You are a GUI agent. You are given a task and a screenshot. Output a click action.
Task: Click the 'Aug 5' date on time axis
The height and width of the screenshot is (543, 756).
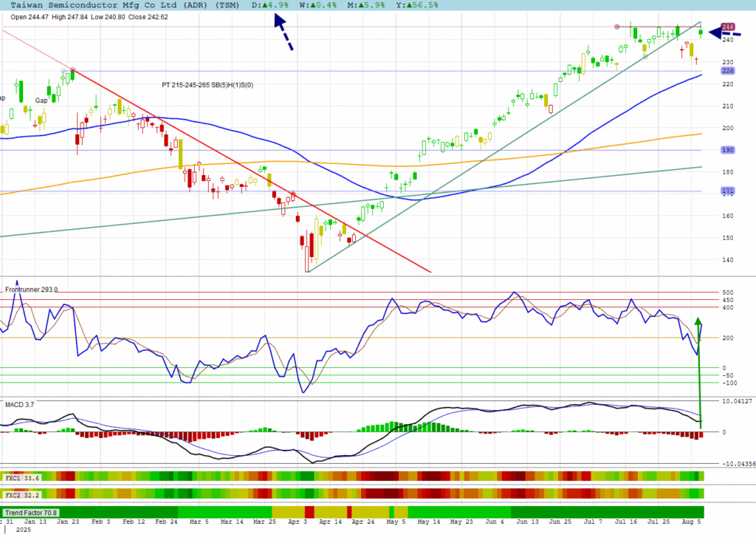point(691,522)
